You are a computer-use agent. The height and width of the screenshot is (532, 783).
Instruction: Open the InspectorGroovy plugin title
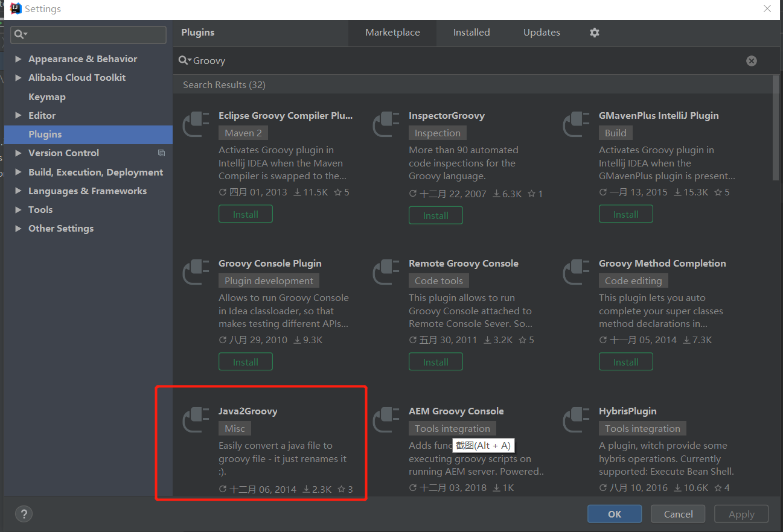point(447,116)
